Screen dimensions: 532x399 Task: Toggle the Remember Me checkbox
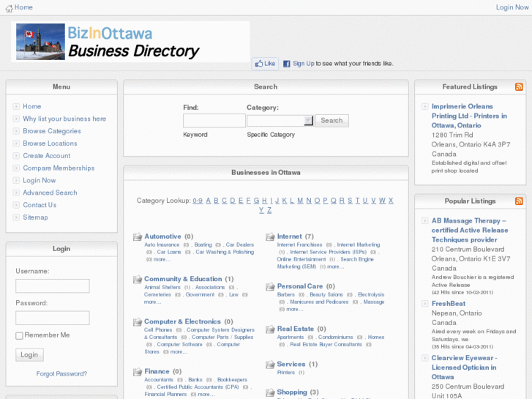coord(19,335)
